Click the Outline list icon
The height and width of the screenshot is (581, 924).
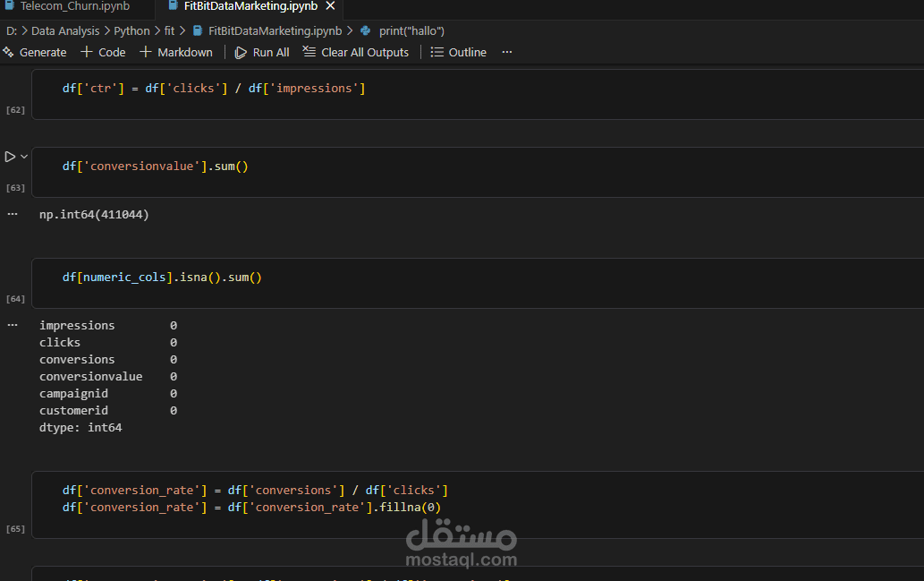(x=437, y=52)
